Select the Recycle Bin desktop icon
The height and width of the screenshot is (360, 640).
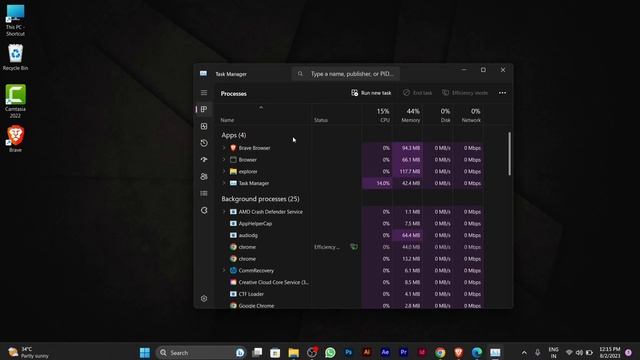pyautogui.click(x=15, y=57)
